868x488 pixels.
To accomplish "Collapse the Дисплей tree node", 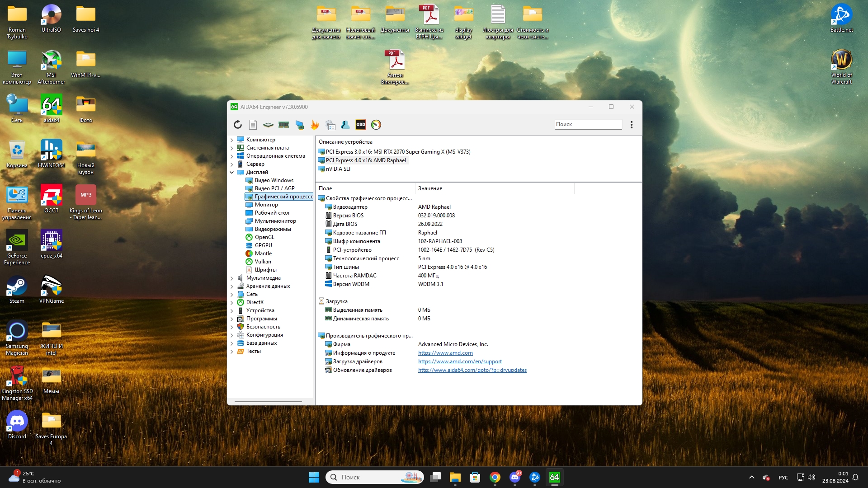I will pyautogui.click(x=232, y=172).
